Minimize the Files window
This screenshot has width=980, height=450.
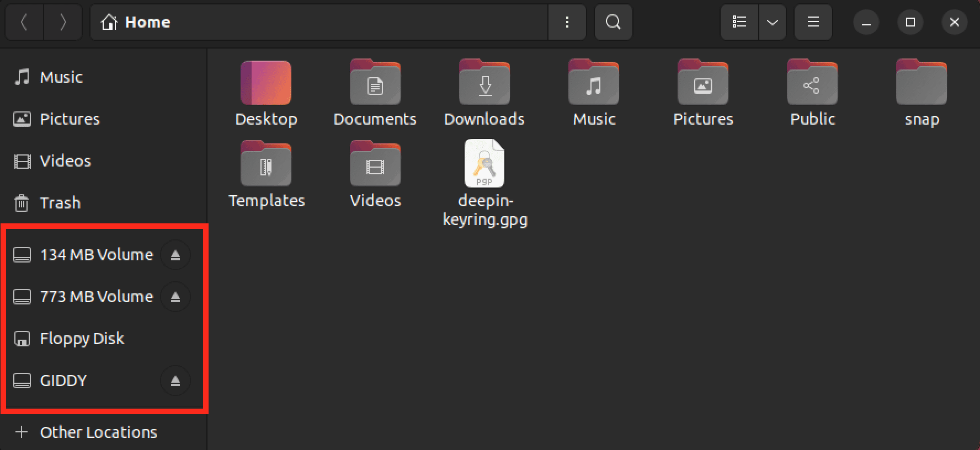(866, 22)
